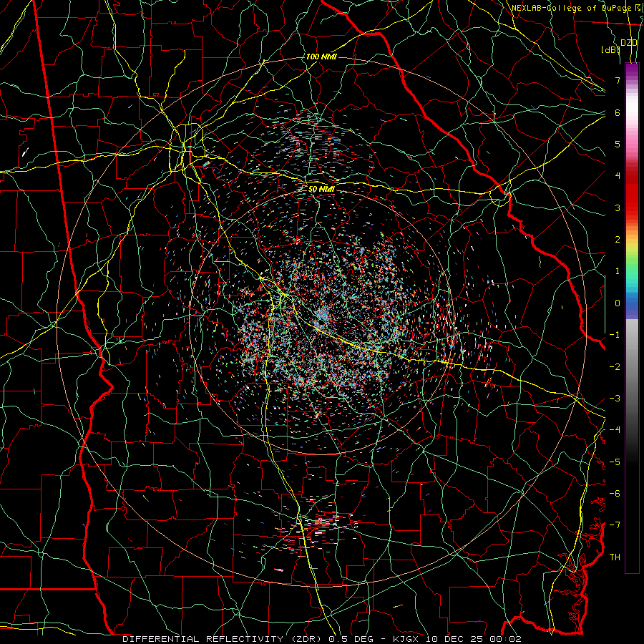
Task: Click the "5" value on the color scale
Action: point(618,144)
